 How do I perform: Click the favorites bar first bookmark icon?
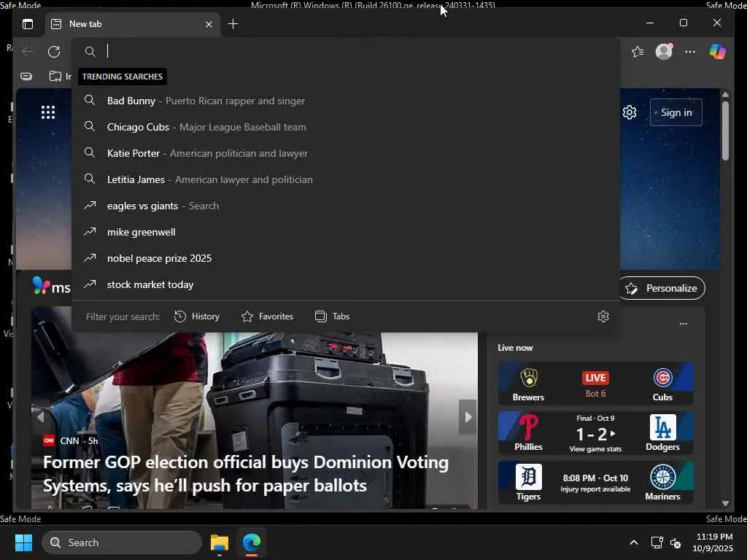(27, 76)
